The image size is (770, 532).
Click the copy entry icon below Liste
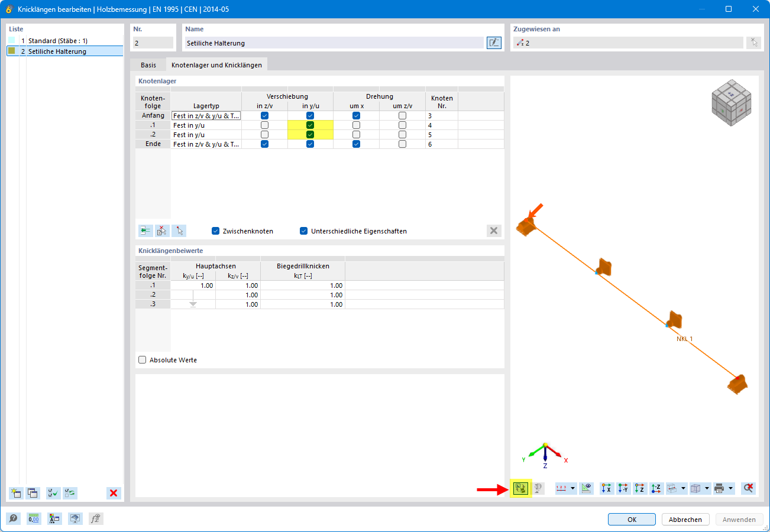tap(33, 493)
